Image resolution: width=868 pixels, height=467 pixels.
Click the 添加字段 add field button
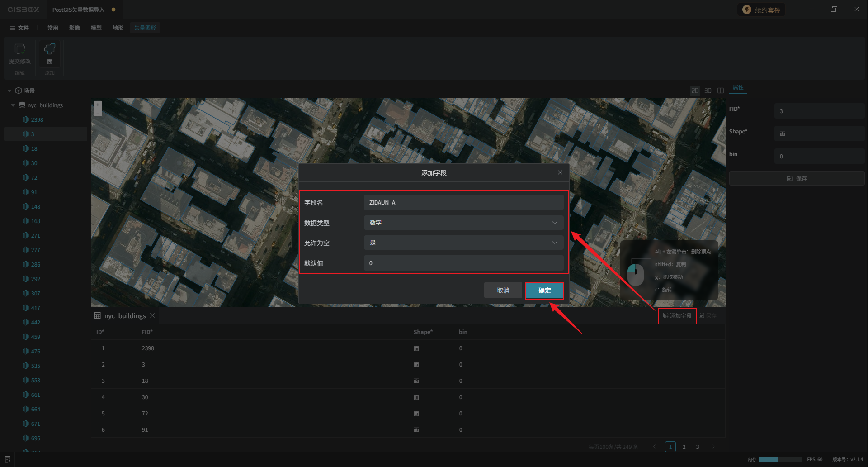677,315
